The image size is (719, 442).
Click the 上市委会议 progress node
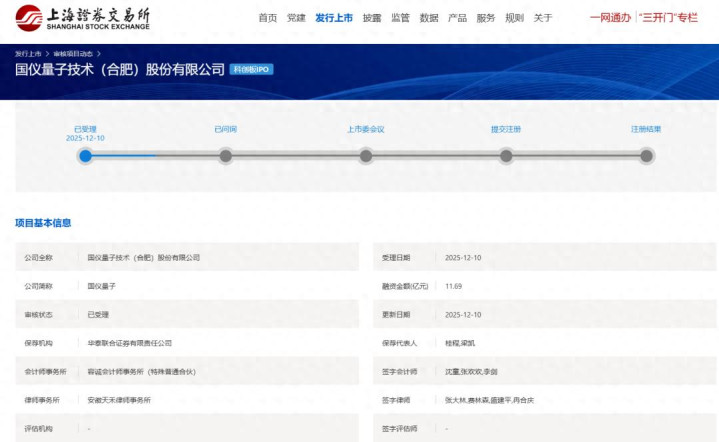366,156
